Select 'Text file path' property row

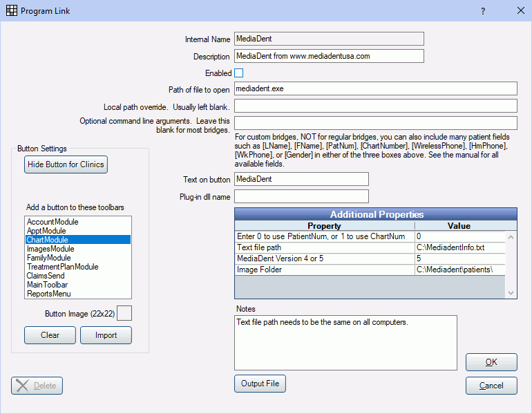tap(370, 247)
